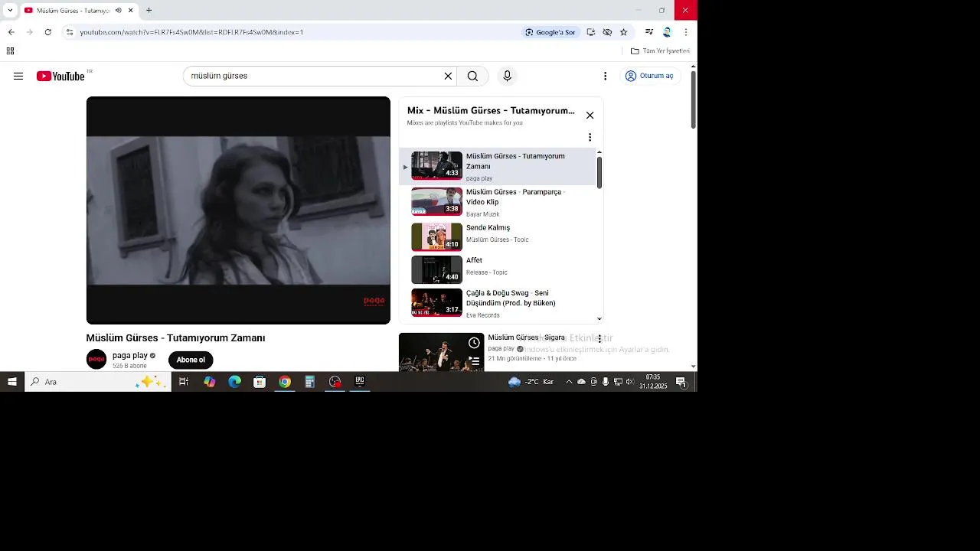Open the site information icon in address bar

click(69, 32)
